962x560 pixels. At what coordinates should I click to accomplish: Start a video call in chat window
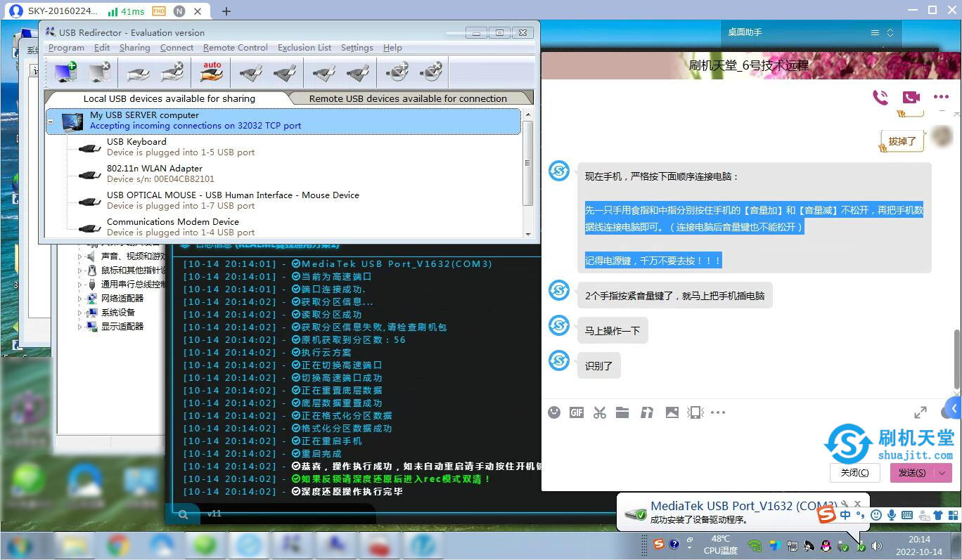(911, 97)
